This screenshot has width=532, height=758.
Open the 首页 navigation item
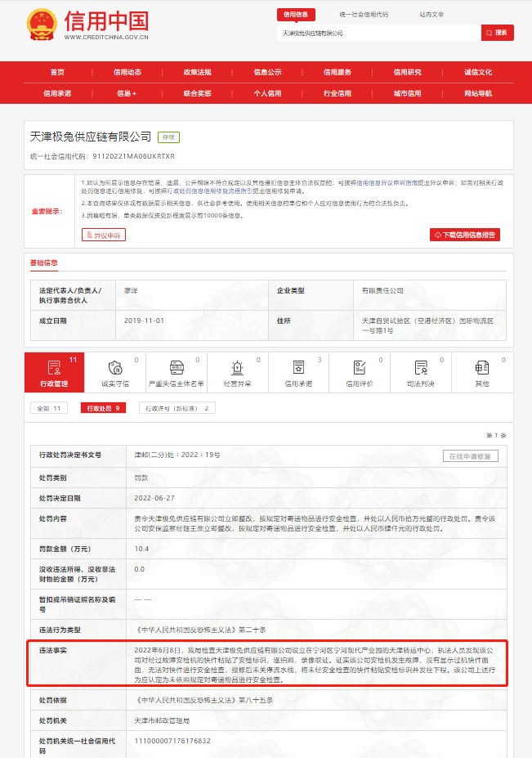pos(57,72)
